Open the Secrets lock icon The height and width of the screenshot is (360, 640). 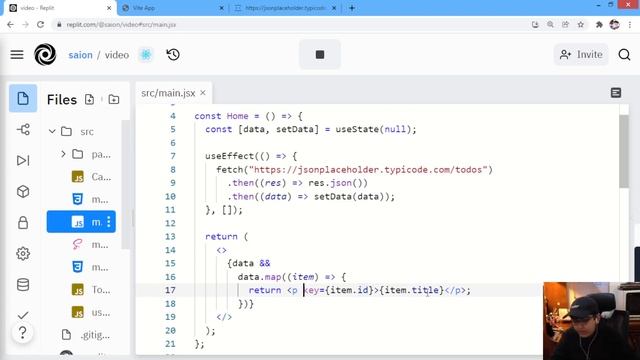pyautogui.click(x=23, y=222)
